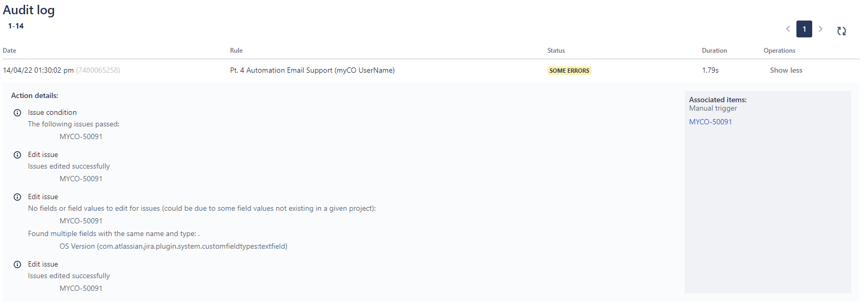
Task: Click the 'No fields or field values to edit' message
Action: [202, 208]
